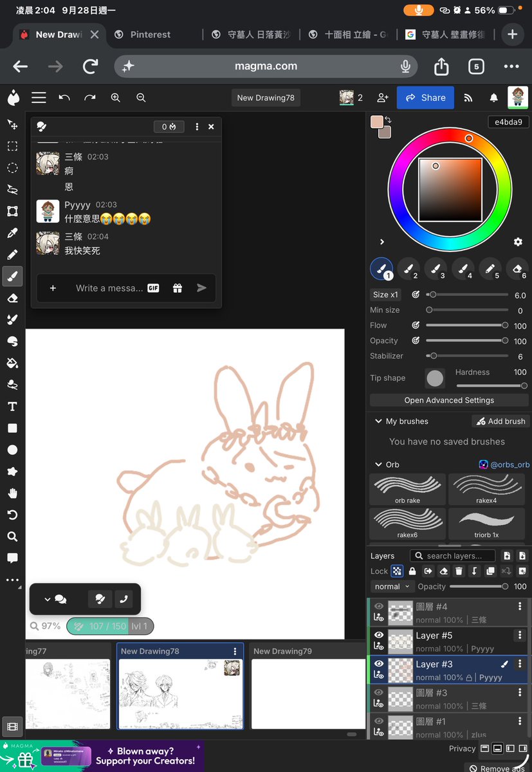Image resolution: width=532 pixels, height=772 pixels.
Task: Open Layer #5 three-dot options menu
Action: pos(520,635)
